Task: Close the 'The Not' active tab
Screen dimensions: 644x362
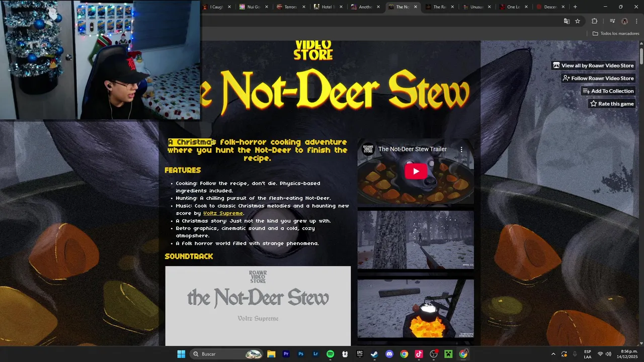Action: 415,7
